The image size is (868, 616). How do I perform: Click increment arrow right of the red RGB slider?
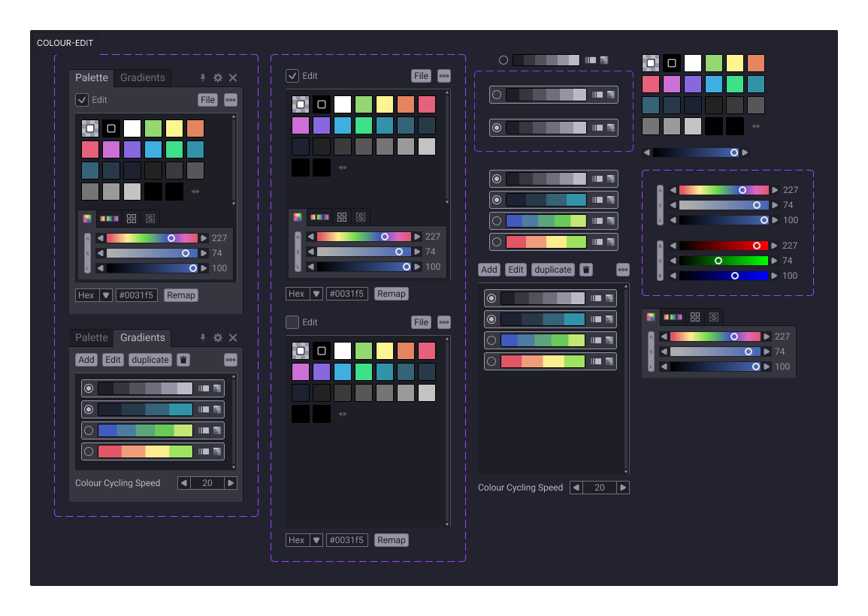775,246
